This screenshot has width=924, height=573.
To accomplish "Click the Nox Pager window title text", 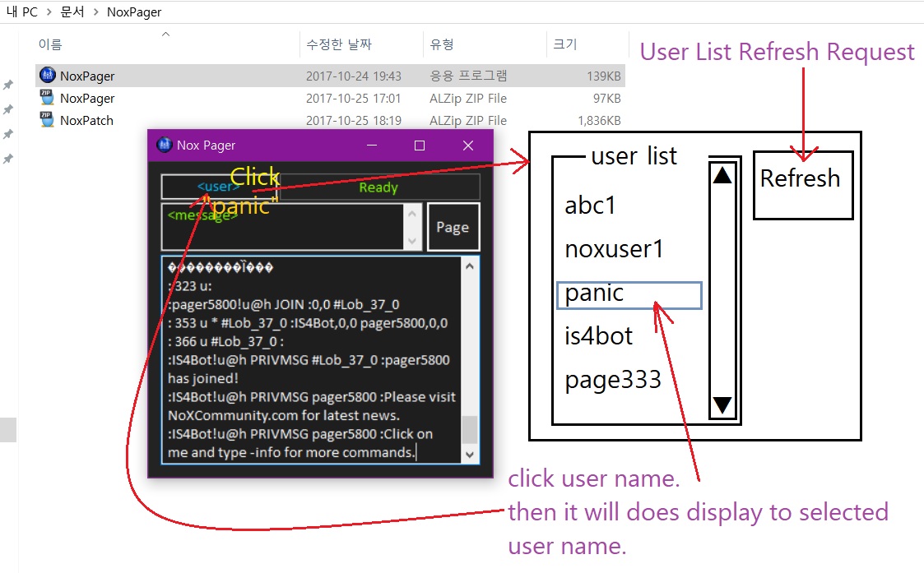I will click(207, 145).
